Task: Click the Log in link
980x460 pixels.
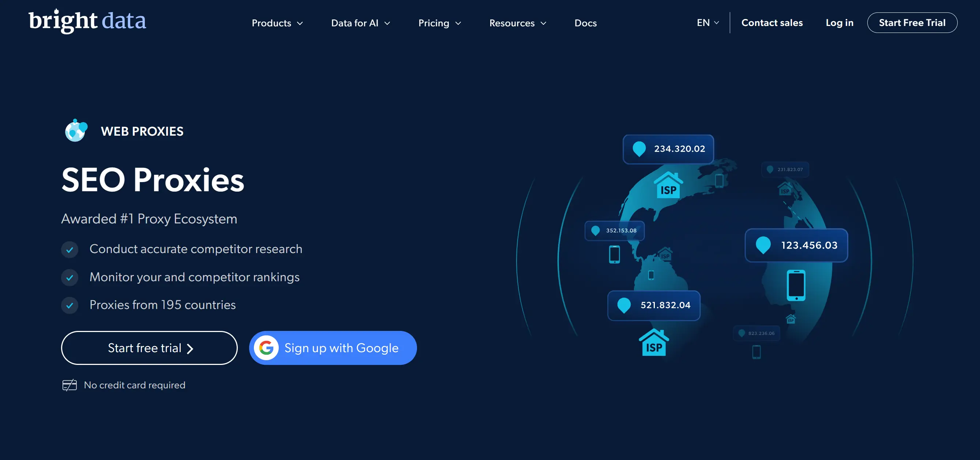Action: (839, 23)
